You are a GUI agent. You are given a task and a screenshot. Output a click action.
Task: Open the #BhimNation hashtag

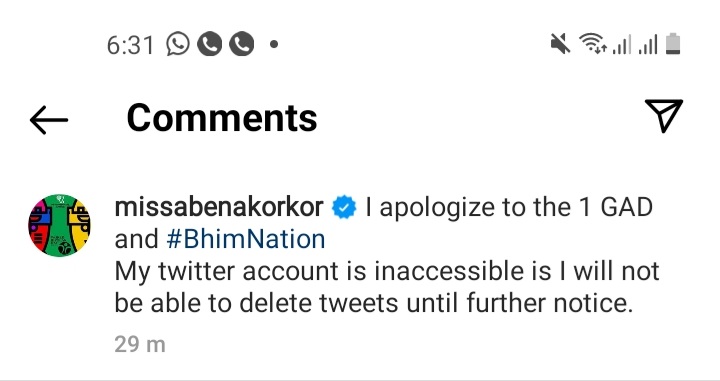246,239
